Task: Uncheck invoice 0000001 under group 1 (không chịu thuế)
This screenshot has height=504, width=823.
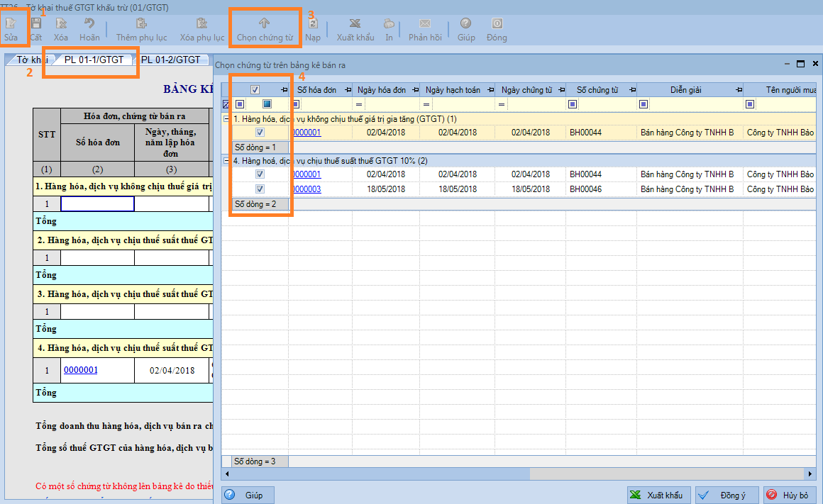Action: click(x=260, y=133)
